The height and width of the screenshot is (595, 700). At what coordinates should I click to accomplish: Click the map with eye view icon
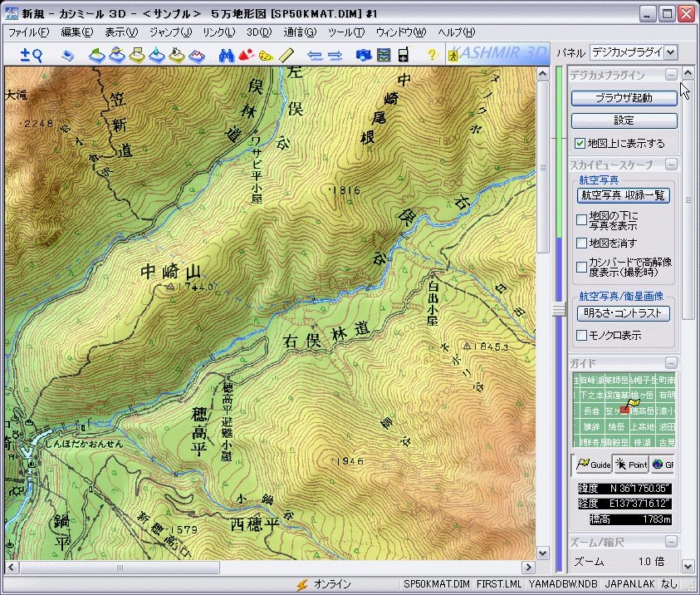[x=177, y=55]
